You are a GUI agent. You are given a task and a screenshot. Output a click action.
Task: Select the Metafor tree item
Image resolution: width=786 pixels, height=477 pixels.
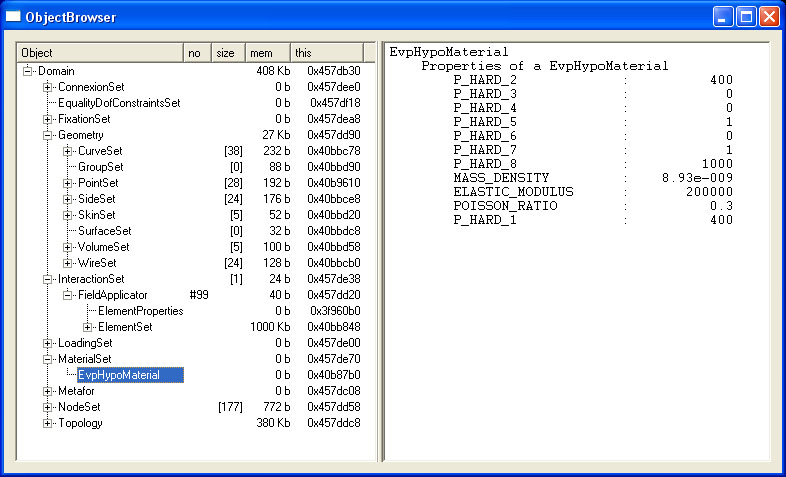click(76, 391)
